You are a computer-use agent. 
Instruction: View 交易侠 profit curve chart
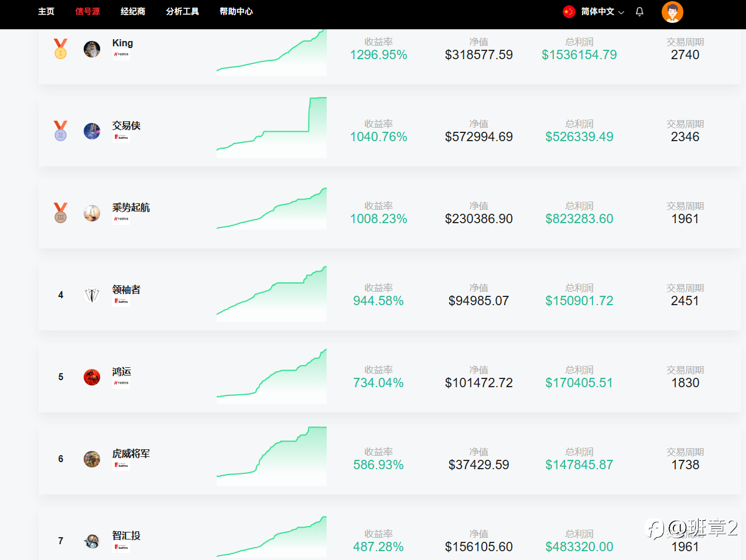(272, 127)
